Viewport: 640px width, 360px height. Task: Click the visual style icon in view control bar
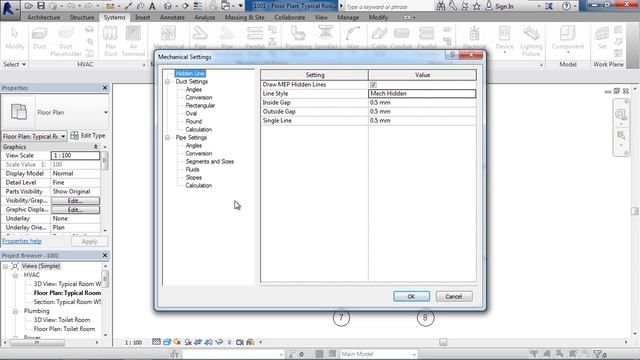coord(167,342)
